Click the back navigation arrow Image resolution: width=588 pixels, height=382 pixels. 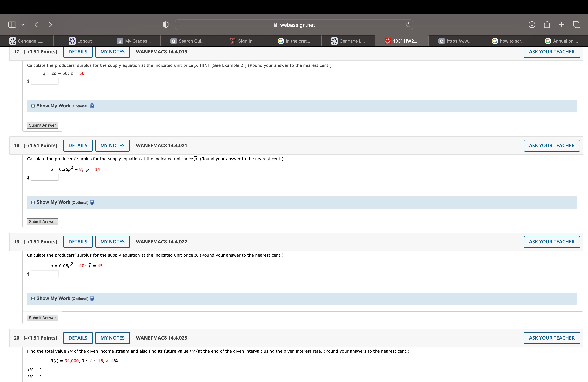[36, 24]
